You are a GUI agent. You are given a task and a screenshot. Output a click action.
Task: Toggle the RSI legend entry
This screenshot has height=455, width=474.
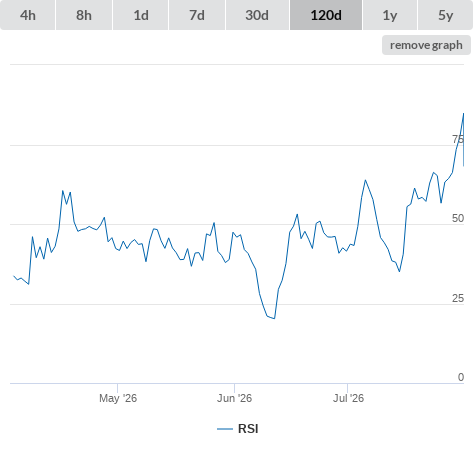pyautogui.click(x=238, y=429)
